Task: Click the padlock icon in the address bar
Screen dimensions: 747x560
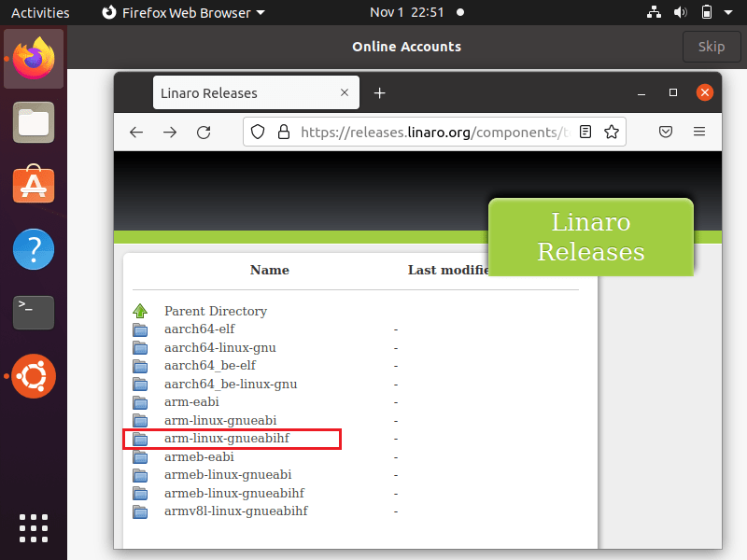Action: pos(283,132)
